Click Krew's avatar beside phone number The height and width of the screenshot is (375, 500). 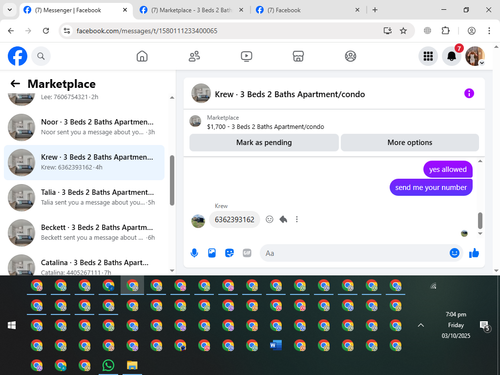(198, 221)
